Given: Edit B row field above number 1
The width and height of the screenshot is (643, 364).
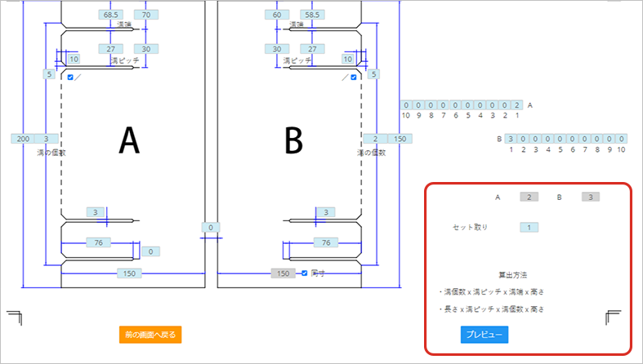Looking at the screenshot, I should click(511, 139).
